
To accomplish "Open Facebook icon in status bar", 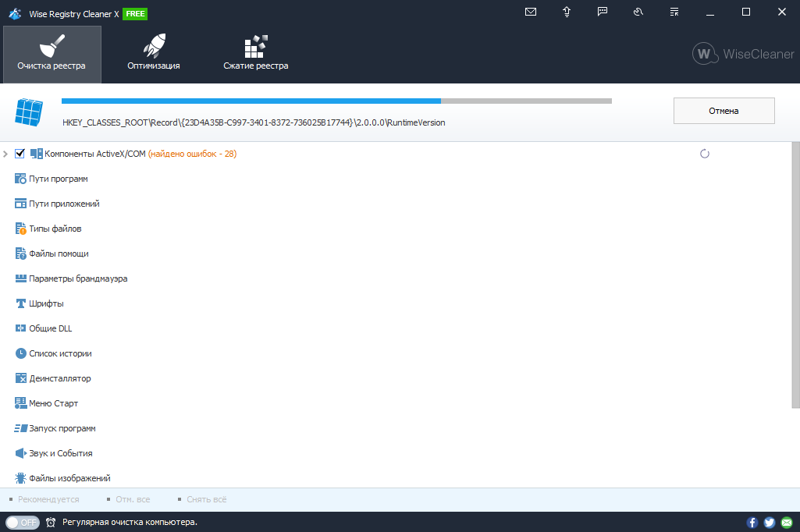I will point(752,523).
